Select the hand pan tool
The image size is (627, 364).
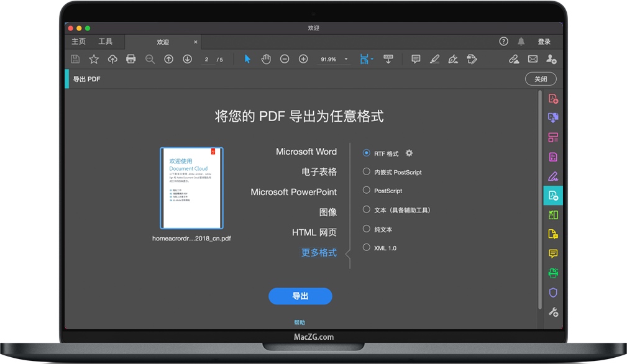[x=266, y=59]
